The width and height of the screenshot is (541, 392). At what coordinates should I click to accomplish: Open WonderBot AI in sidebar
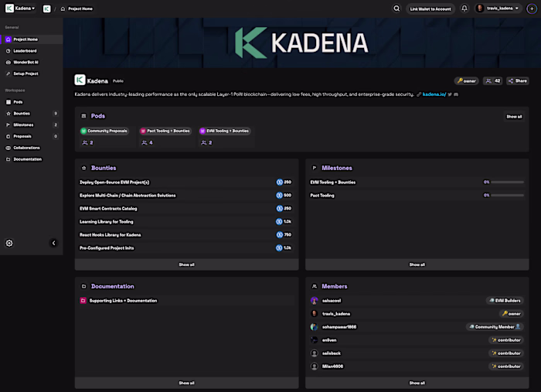click(32, 62)
